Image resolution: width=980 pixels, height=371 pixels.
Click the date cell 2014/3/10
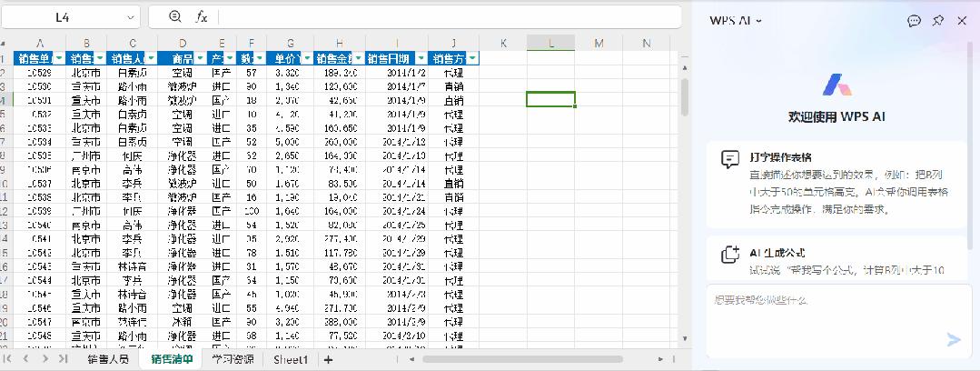[396, 336]
